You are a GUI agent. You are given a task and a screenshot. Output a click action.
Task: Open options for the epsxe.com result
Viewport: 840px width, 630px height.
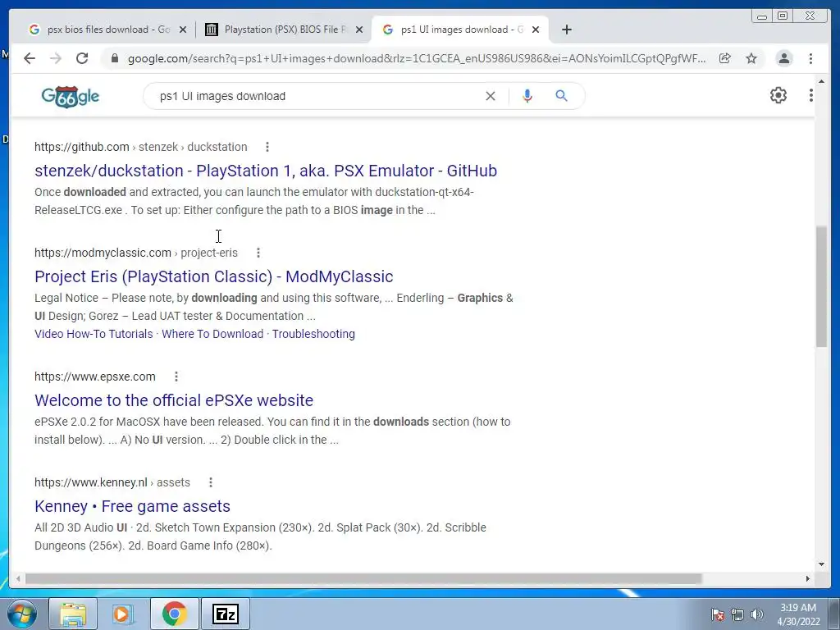[176, 377]
